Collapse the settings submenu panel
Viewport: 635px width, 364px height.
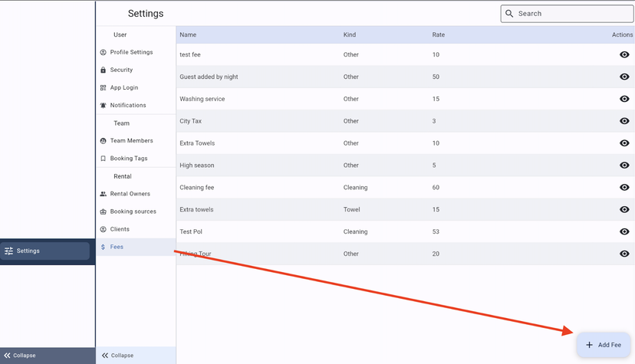(136, 356)
